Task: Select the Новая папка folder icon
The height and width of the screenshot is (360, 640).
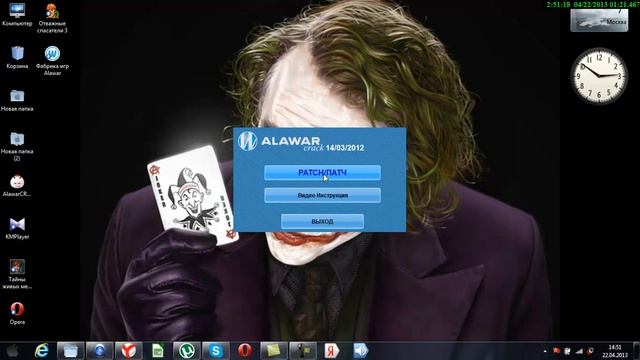Action: coord(17,100)
